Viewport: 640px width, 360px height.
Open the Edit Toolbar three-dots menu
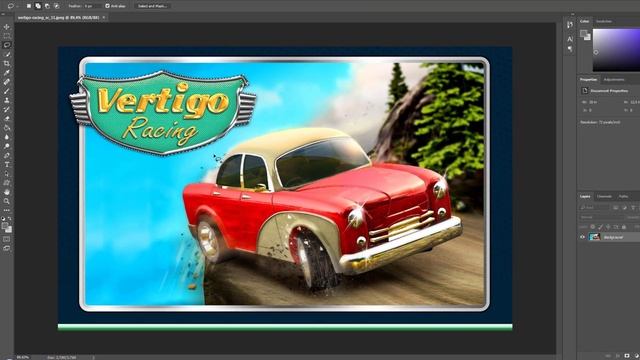coord(7,210)
